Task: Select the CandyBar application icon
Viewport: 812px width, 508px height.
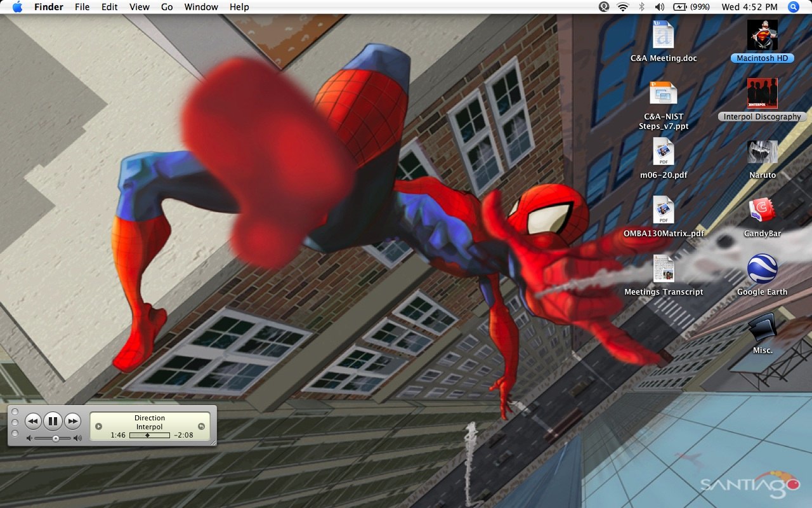Action: (x=762, y=211)
